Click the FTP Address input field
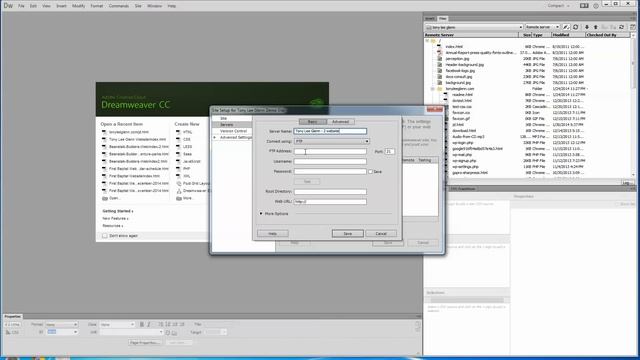640x360 pixels. click(330, 151)
